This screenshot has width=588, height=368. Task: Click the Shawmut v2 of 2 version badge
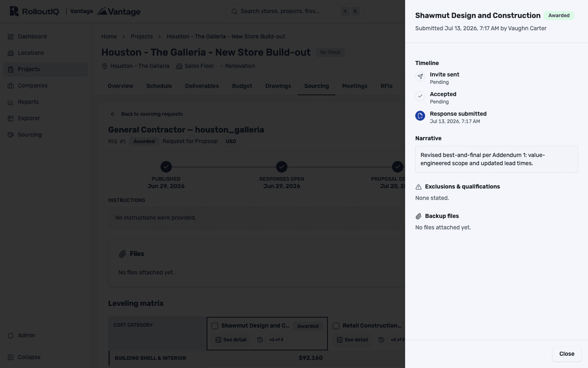[276, 340]
